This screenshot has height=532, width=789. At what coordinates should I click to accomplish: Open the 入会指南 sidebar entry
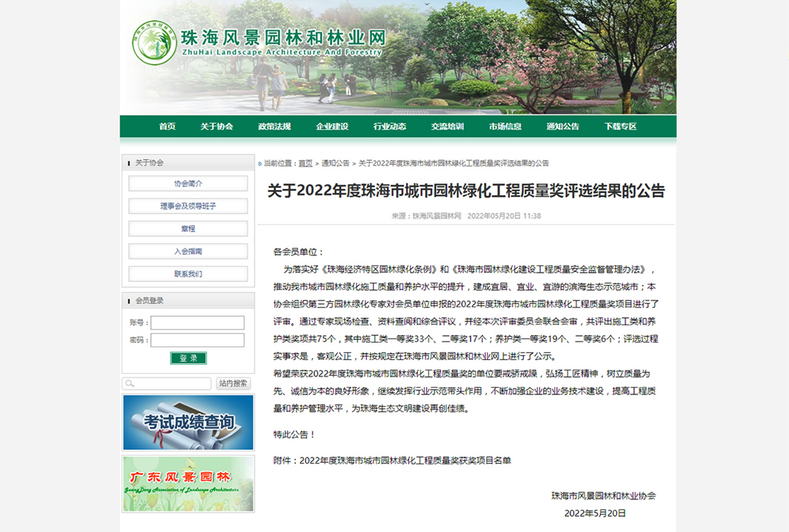(x=188, y=251)
